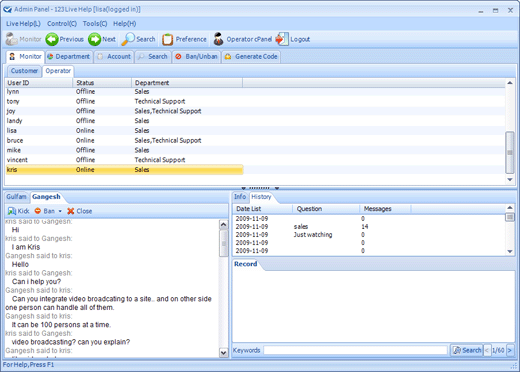Collapse panel with right splitter arrow
The image size is (520, 372).
tap(277, 188)
